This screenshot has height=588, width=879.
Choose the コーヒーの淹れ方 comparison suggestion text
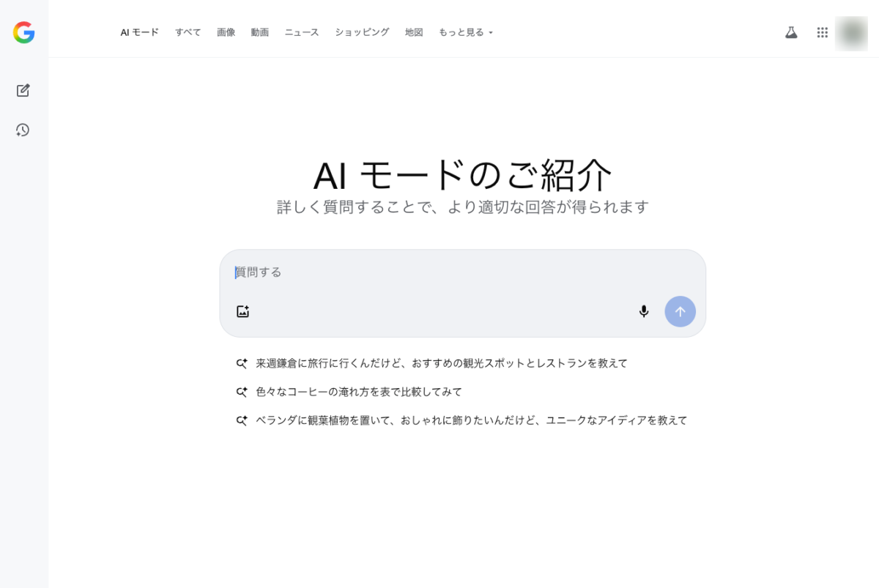359,392
